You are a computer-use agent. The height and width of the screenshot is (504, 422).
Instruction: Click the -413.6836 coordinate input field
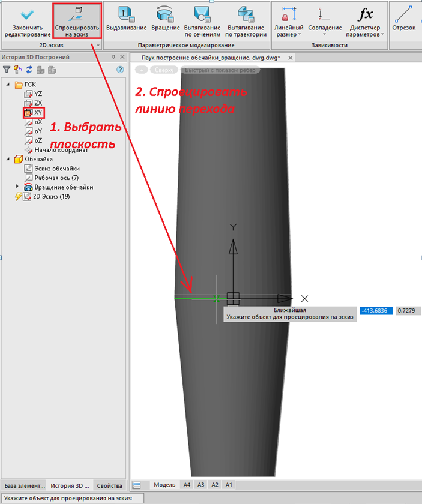(x=376, y=311)
